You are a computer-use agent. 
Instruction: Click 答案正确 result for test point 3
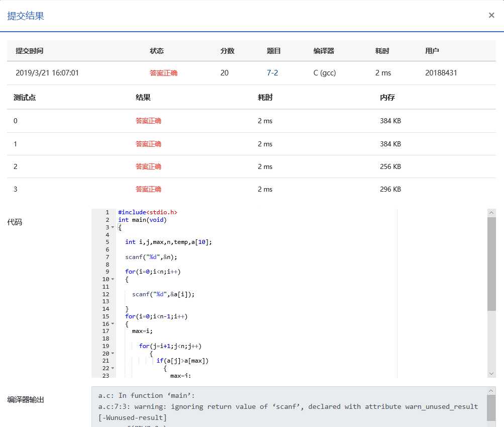(x=148, y=189)
